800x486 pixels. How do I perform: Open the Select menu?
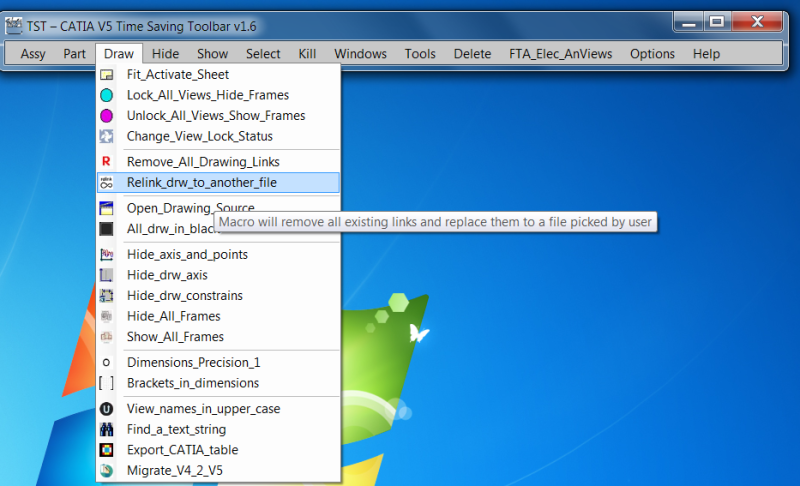click(x=263, y=54)
